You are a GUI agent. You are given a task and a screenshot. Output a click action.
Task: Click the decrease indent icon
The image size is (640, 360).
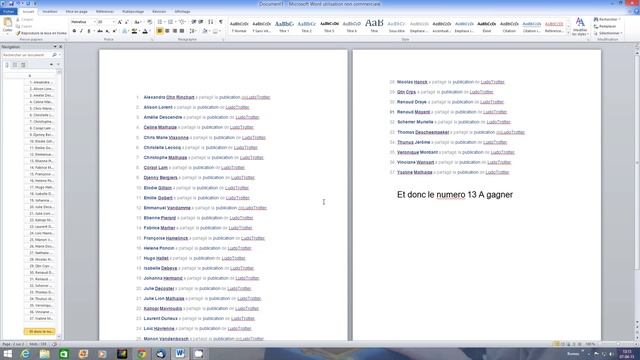(x=194, y=22)
